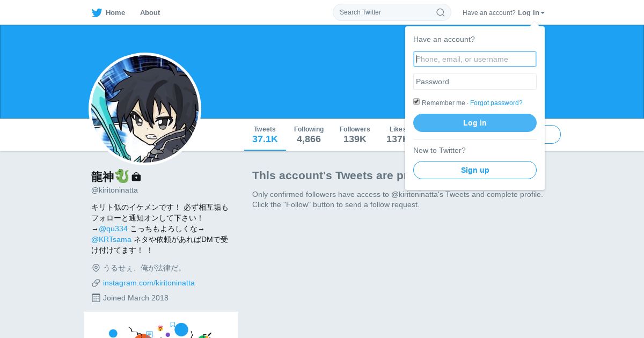Toggle the Remember me checkbox
Screen dimensions: 644x338
pos(416,101)
